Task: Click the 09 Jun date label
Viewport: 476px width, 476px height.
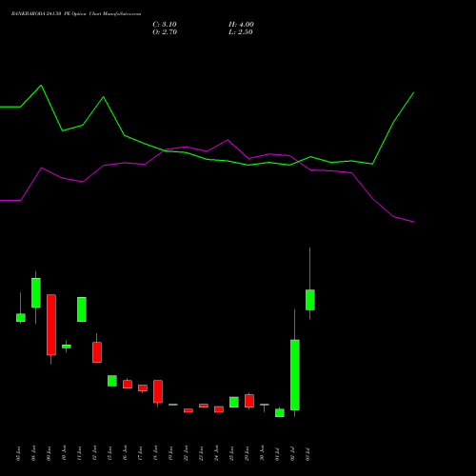Action: tap(50, 453)
